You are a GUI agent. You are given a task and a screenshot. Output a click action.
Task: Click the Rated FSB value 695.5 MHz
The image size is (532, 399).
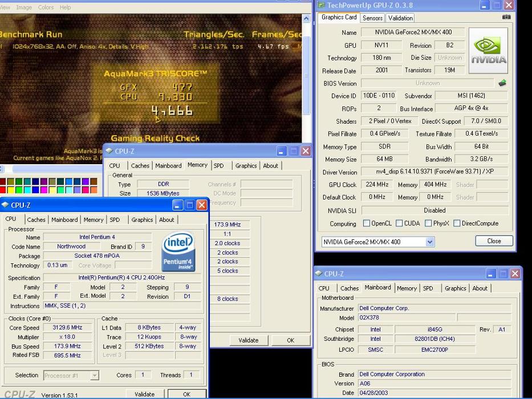67,355
